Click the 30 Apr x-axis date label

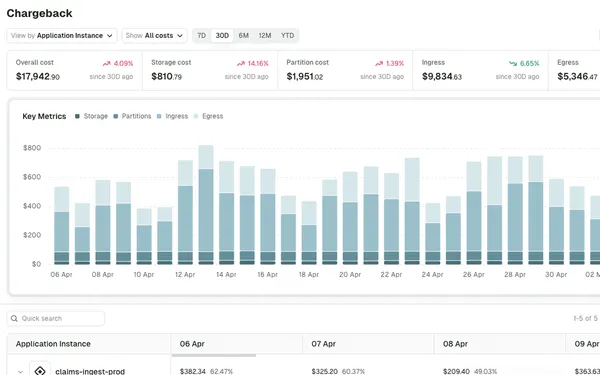point(556,275)
